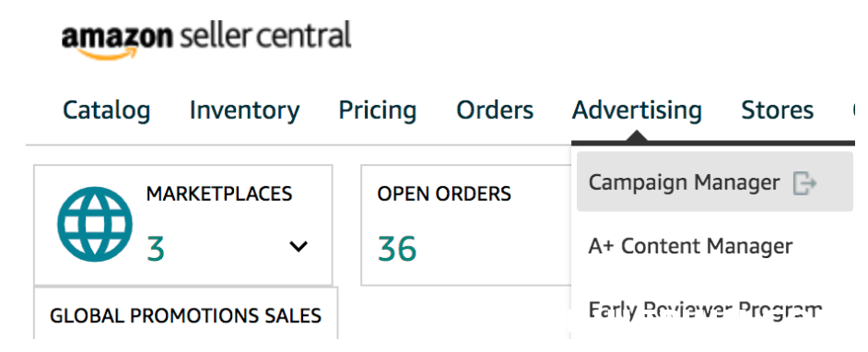Open the Inventory menu
868x352 pixels.
[x=245, y=111]
